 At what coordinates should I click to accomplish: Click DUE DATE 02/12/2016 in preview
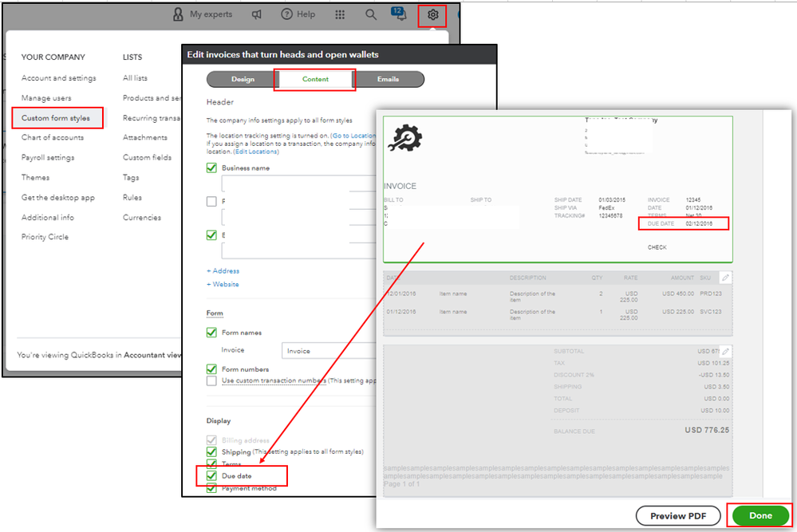pos(684,223)
